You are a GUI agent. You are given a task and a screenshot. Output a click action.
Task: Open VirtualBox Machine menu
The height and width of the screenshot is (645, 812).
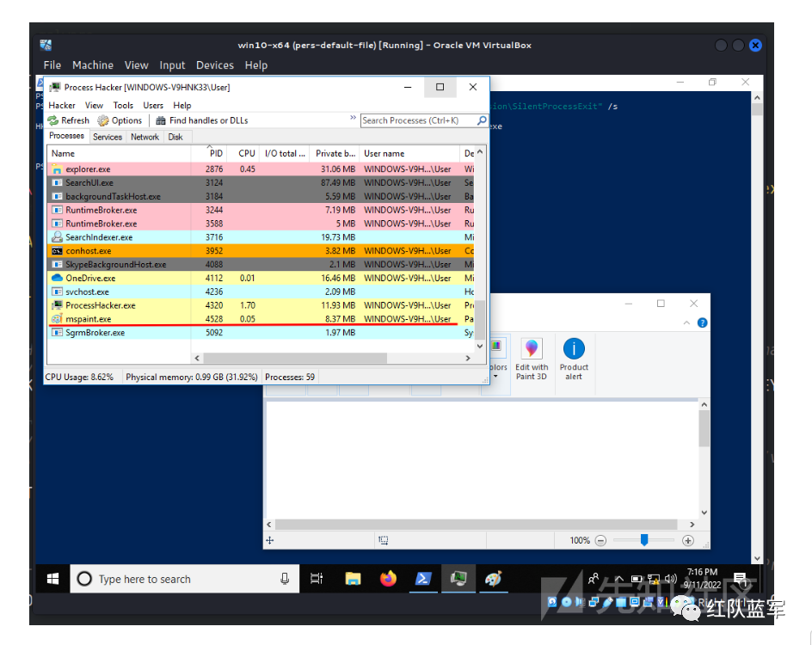[x=93, y=65]
